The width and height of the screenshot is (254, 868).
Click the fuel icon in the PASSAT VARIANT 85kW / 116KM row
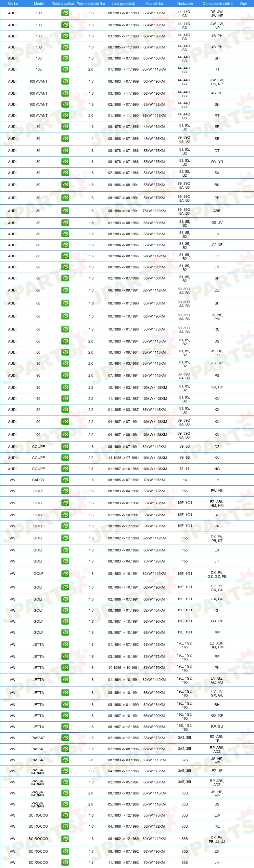65,804
